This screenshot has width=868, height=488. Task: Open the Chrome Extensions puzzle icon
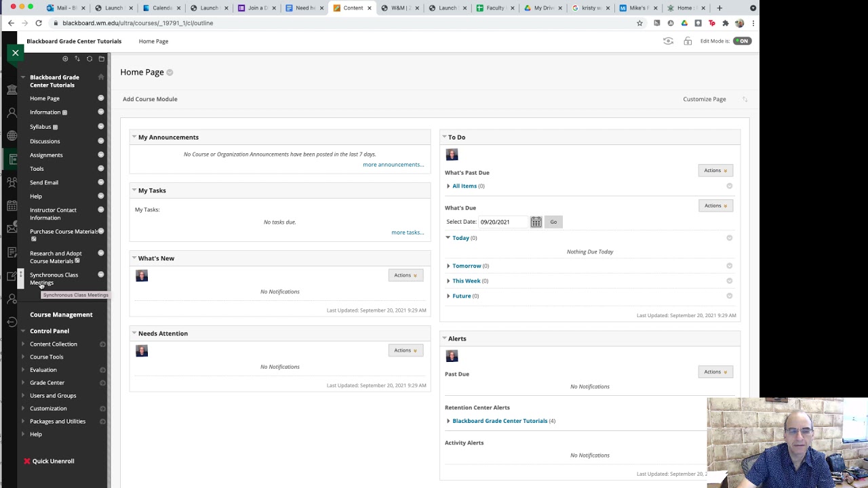tap(725, 23)
